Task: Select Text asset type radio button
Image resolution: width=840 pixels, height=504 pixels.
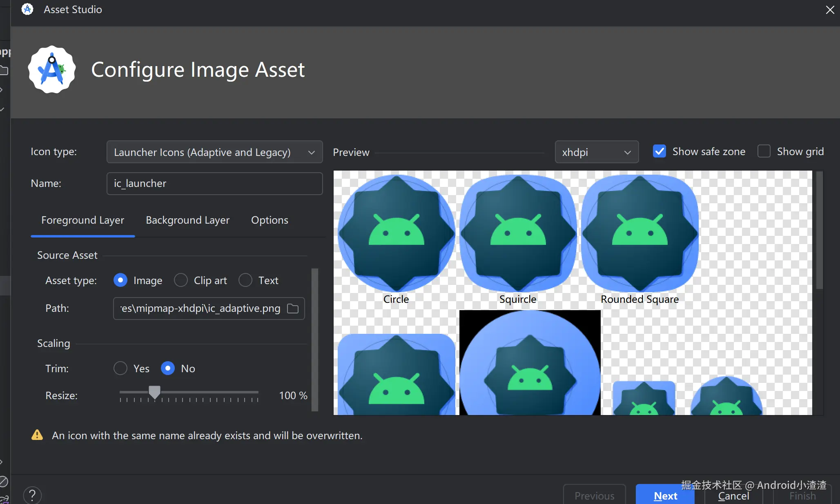Action: click(245, 280)
